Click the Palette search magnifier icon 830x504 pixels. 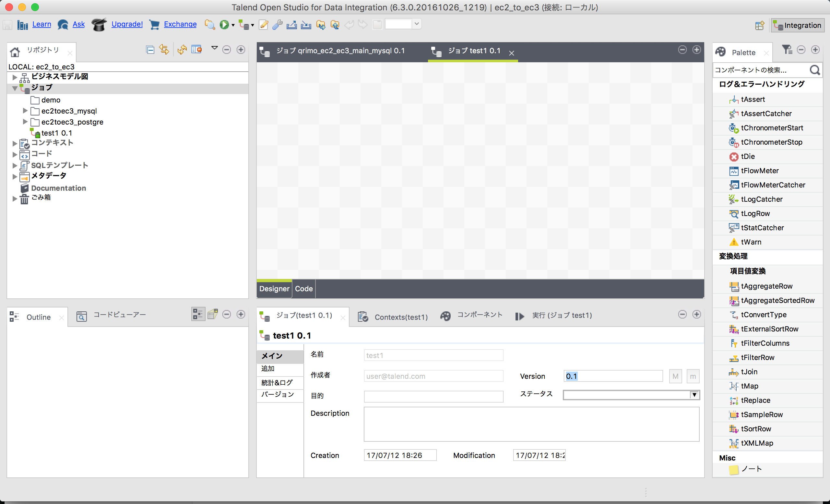[x=814, y=70]
